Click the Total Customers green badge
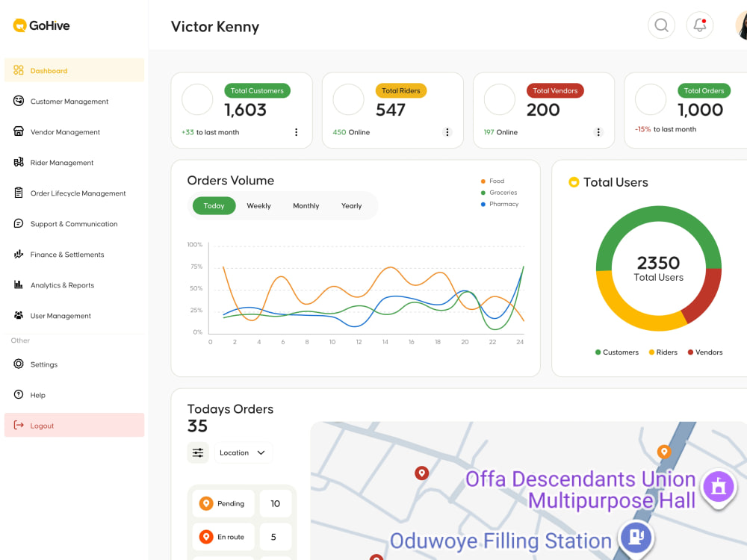 [x=257, y=90]
